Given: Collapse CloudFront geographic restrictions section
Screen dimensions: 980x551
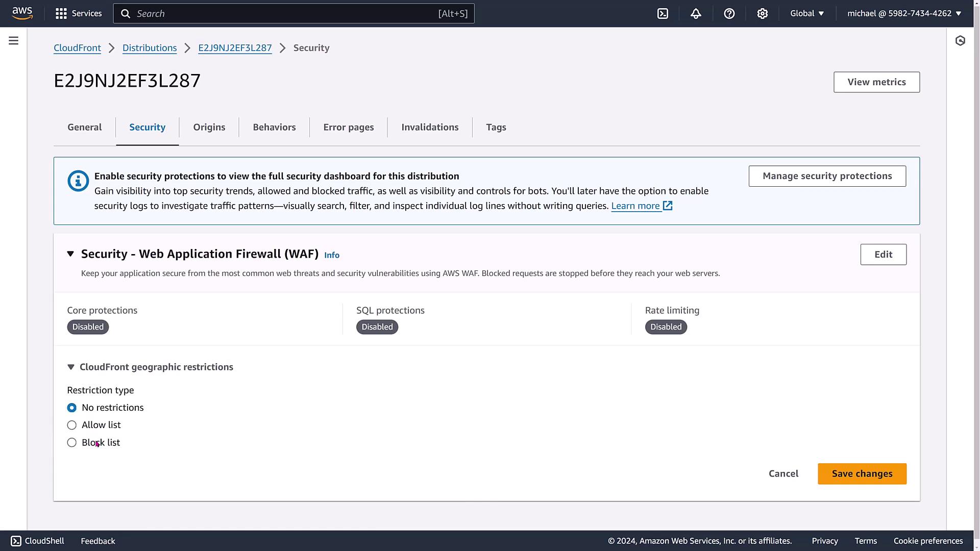Looking at the screenshot, I should [x=71, y=367].
